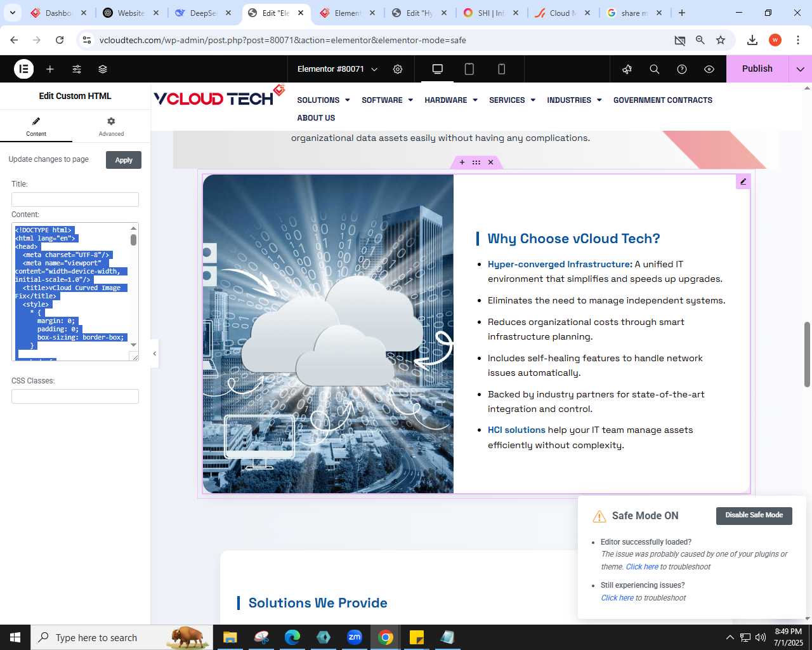Open the Structure layers icon
The image size is (812, 650).
pos(103,69)
